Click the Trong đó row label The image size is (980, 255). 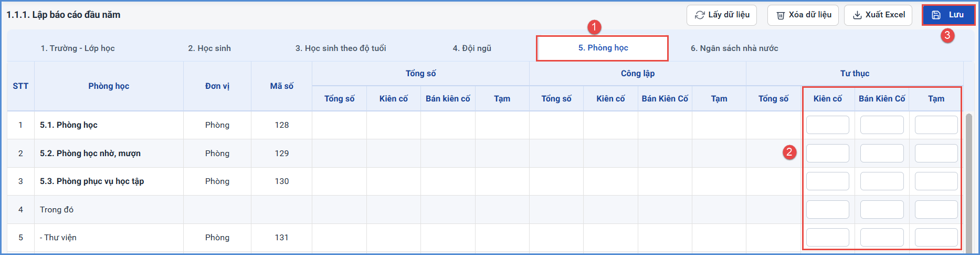pyautogui.click(x=57, y=210)
